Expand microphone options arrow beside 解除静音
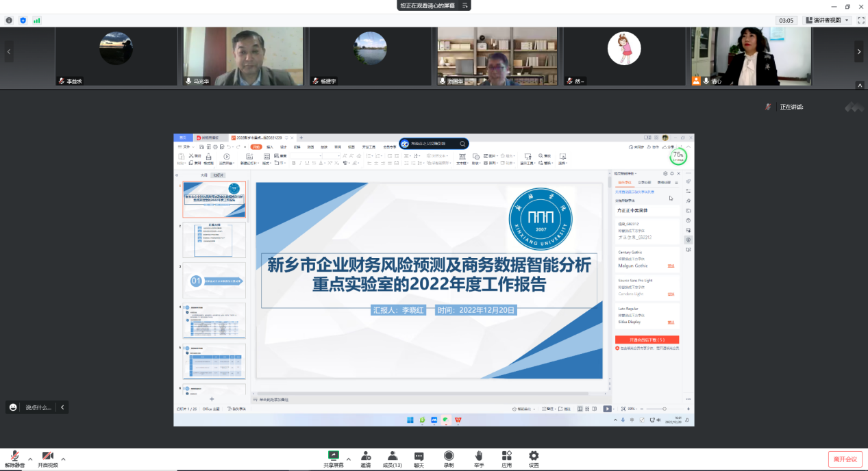This screenshot has height=471, width=868. tap(30, 459)
